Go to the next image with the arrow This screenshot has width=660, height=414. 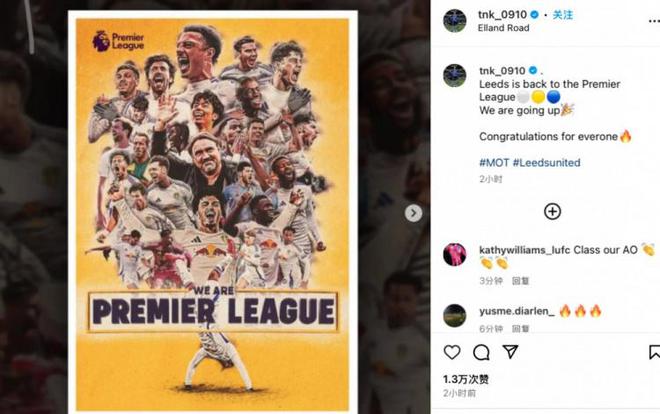click(413, 213)
